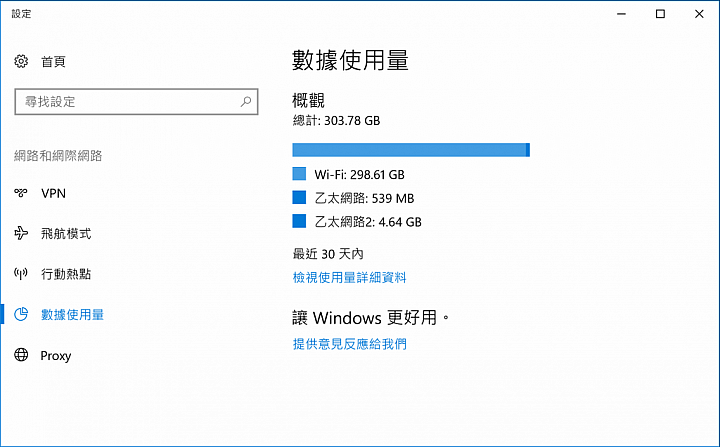Open the 首頁 home page
The height and width of the screenshot is (447, 720).
point(53,62)
